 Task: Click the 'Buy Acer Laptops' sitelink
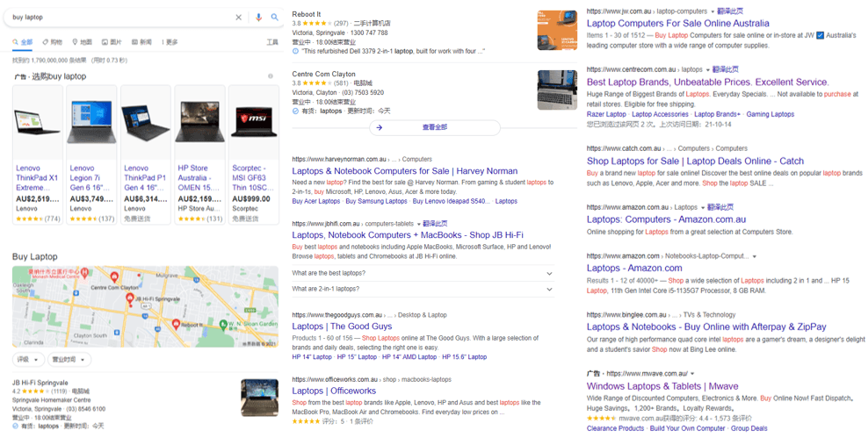(x=316, y=201)
